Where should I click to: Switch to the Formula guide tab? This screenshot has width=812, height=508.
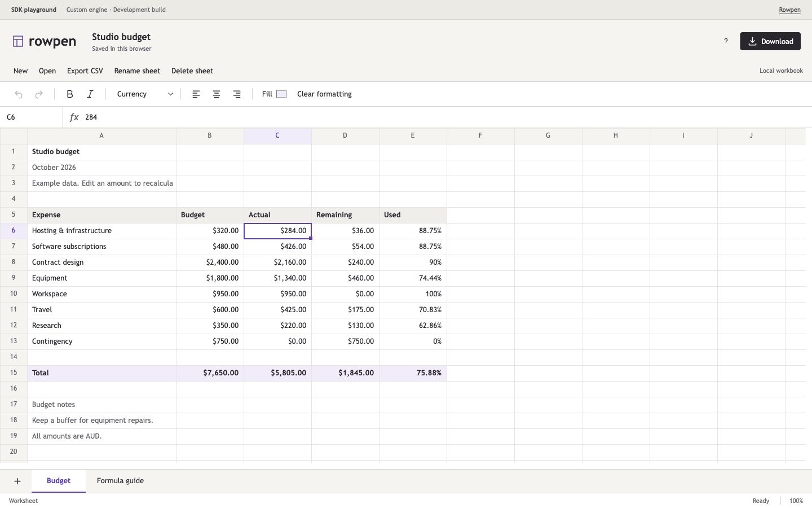point(120,481)
